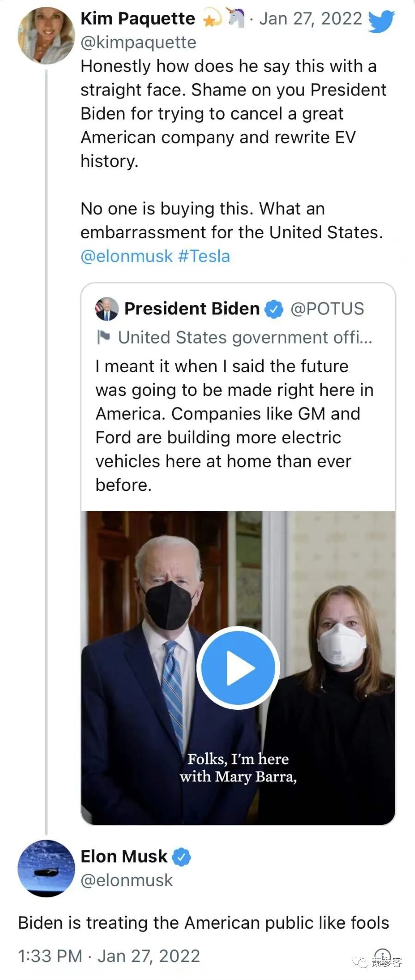Click the Twitter bird logo
This screenshot has width=415, height=980.
click(x=381, y=21)
